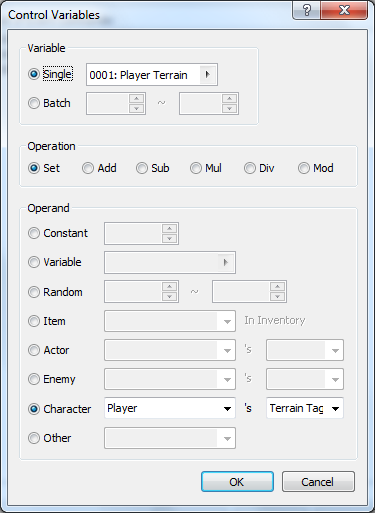The height and width of the screenshot is (513, 375).
Task: Click the Constant field down arrow
Action: tap(170, 238)
